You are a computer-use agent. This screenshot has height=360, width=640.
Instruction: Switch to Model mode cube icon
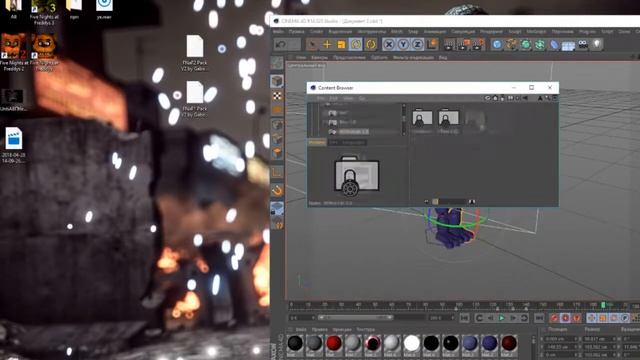[277, 81]
